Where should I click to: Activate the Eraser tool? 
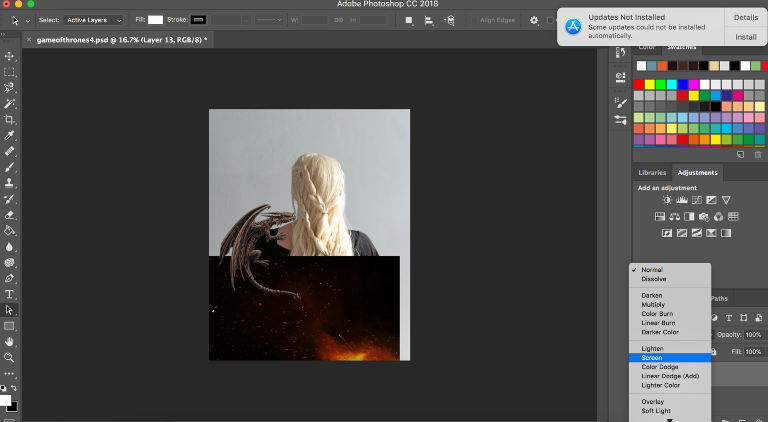pos(9,215)
